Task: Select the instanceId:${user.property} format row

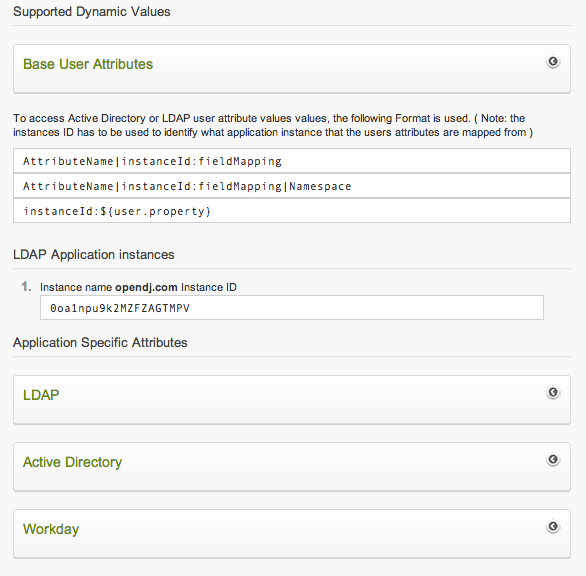Action: coord(292,211)
